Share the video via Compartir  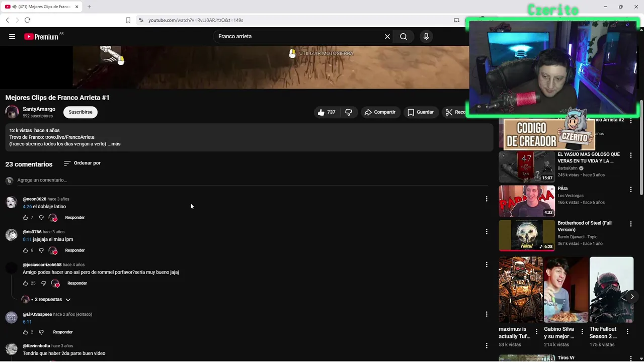380,112
